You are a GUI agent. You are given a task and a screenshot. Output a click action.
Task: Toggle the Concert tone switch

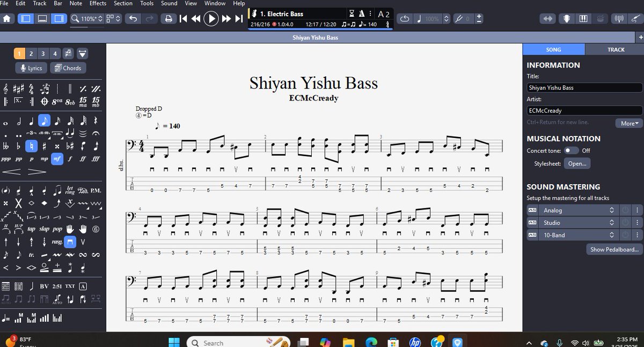click(x=571, y=150)
